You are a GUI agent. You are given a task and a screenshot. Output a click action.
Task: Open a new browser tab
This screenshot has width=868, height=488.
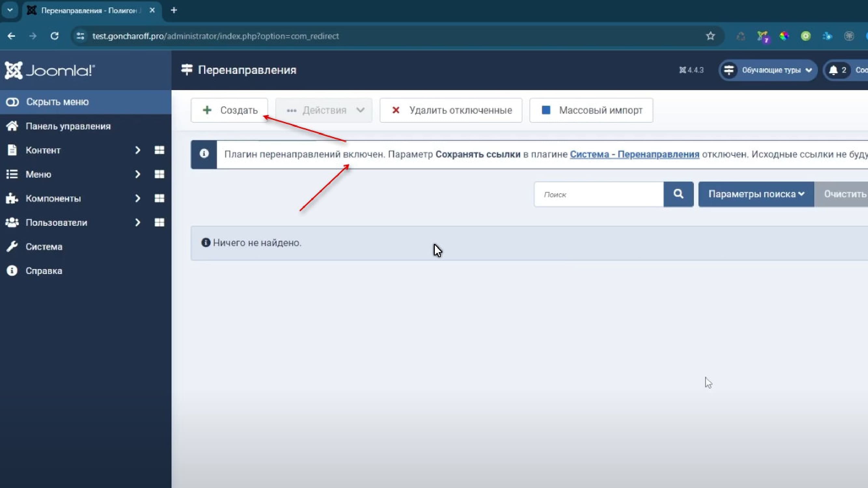(174, 10)
